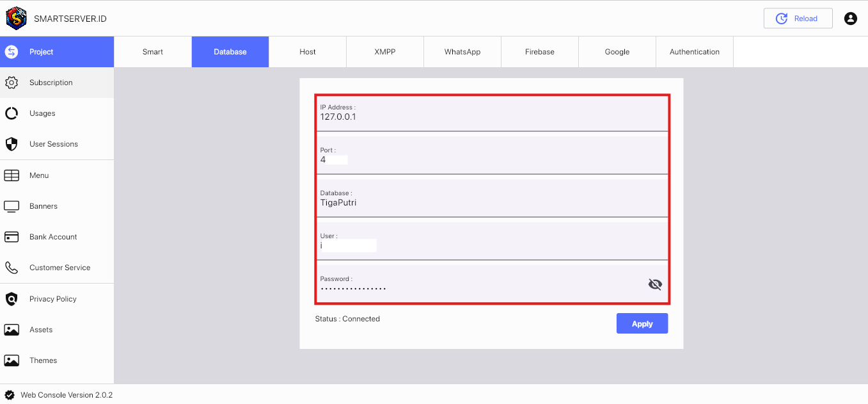Select the Usages sidebar icon
This screenshot has height=404, width=868.
(12, 113)
